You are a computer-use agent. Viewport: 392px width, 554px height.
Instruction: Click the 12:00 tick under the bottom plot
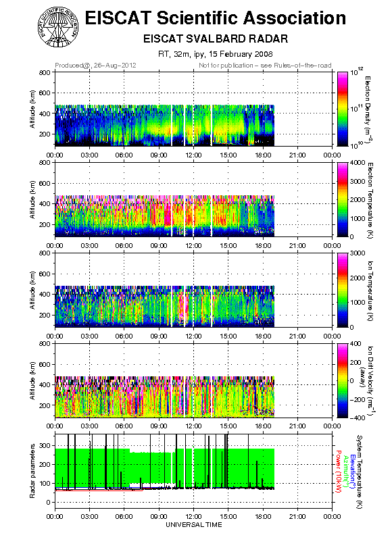[194, 517]
